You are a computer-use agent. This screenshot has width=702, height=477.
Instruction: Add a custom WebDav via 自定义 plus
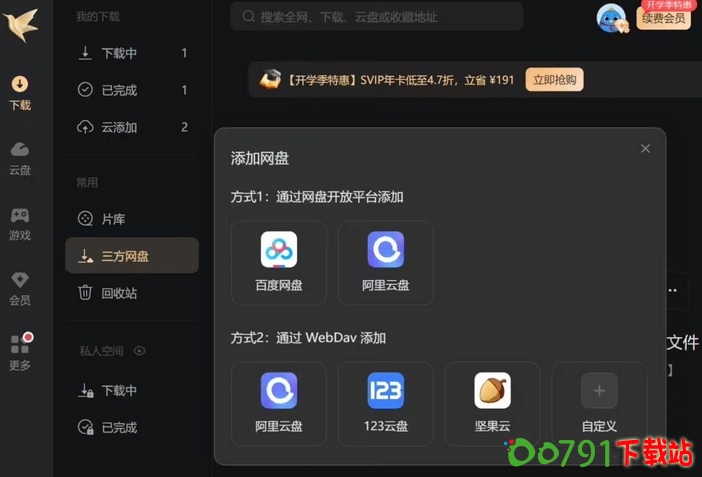pyautogui.click(x=599, y=390)
